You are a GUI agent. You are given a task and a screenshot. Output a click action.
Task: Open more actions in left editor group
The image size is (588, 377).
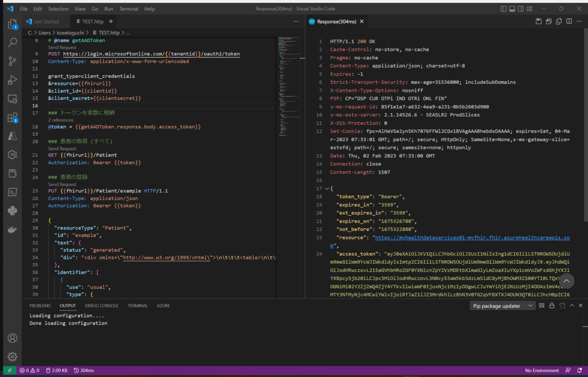(295, 22)
